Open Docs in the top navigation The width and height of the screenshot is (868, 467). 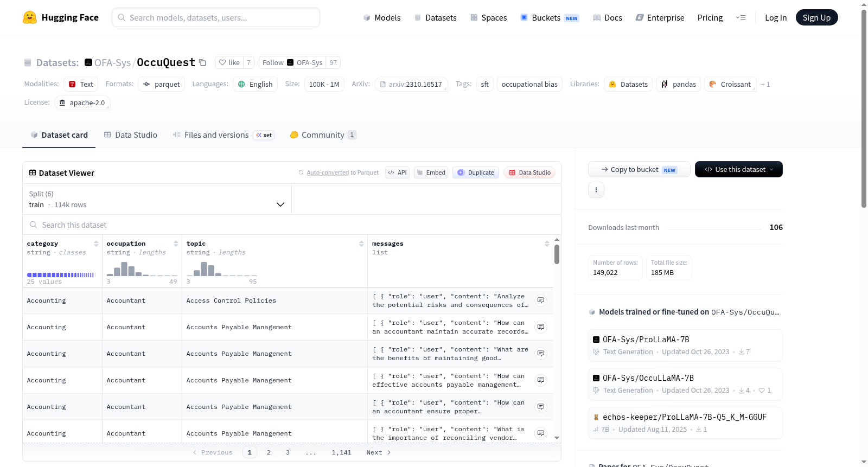point(608,17)
